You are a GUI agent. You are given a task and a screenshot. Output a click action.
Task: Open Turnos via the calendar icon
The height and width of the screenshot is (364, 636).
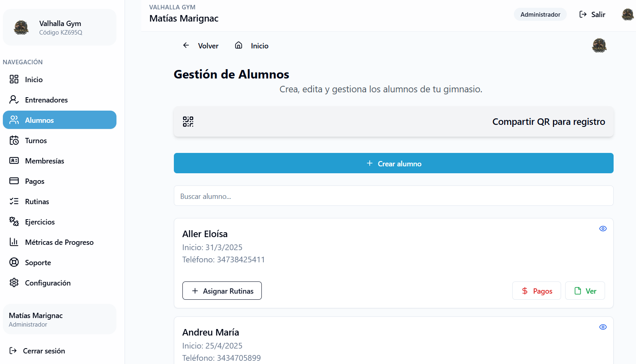tap(14, 140)
